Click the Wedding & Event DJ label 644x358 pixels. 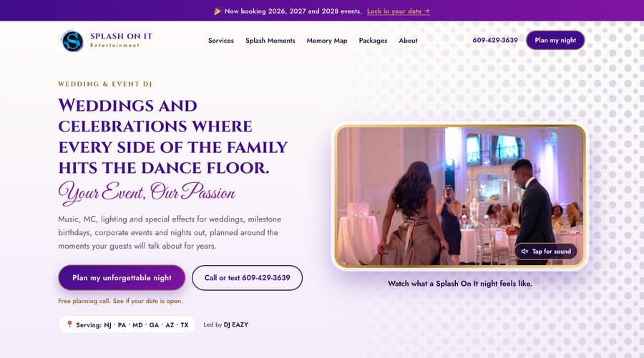[x=105, y=84]
